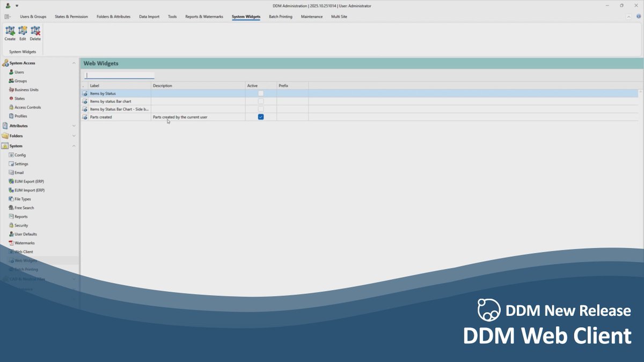Open the User Defaults icon

coord(11,234)
